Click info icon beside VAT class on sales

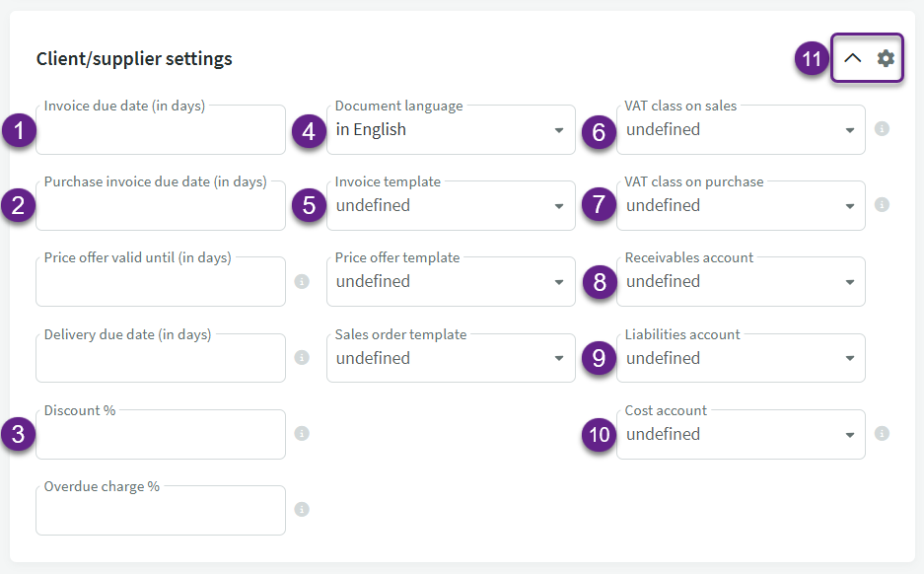click(882, 129)
